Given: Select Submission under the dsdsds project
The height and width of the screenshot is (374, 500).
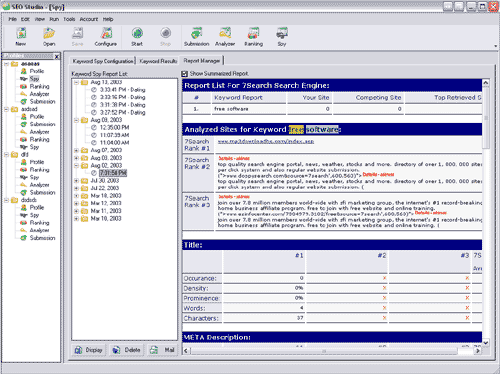Looking at the screenshot, I should (42, 238).
